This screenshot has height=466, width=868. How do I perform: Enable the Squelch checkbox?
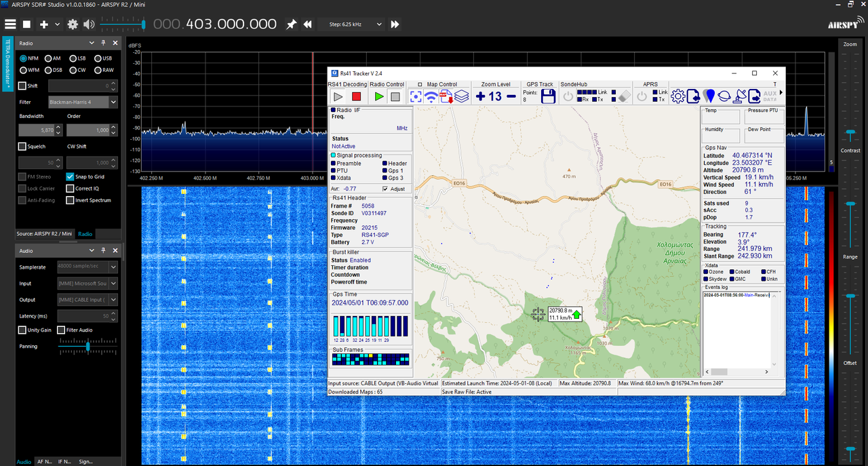point(22,146)
